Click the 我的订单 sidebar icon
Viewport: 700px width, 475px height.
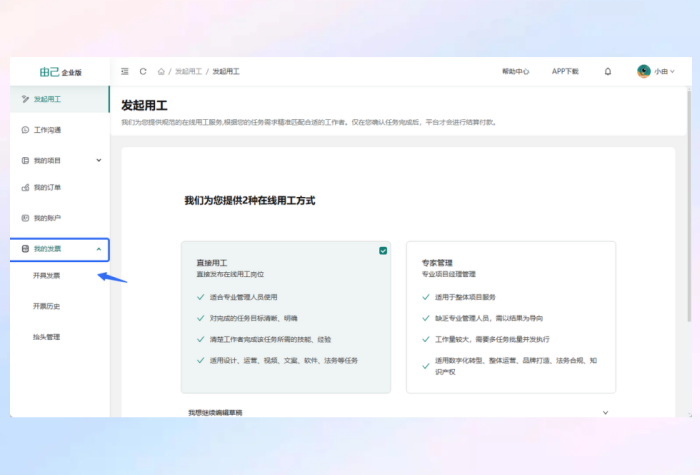pyautogui.click(x=25, y=188)
